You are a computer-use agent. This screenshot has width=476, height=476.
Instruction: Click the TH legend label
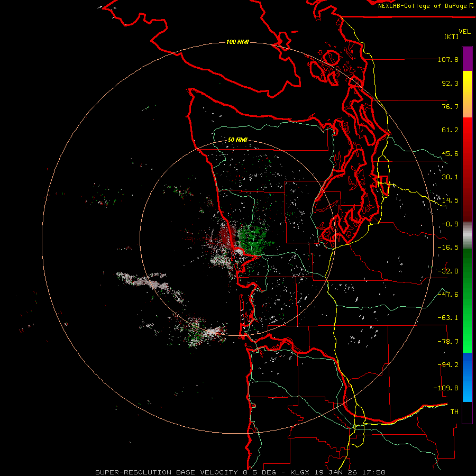[454, 412]
